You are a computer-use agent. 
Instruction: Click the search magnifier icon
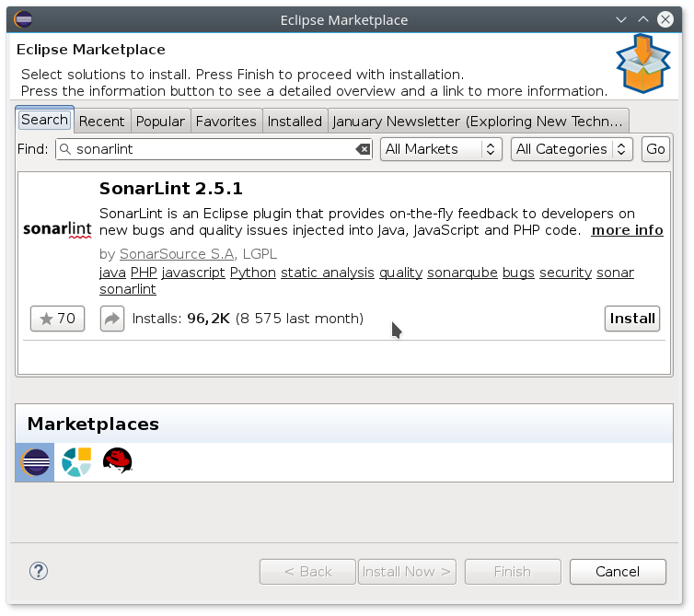tap(65, 149)
